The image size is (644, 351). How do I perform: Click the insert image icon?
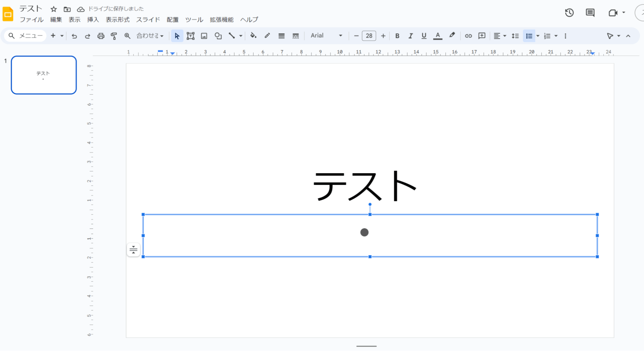pyautogui.click(x=204, y=36)
